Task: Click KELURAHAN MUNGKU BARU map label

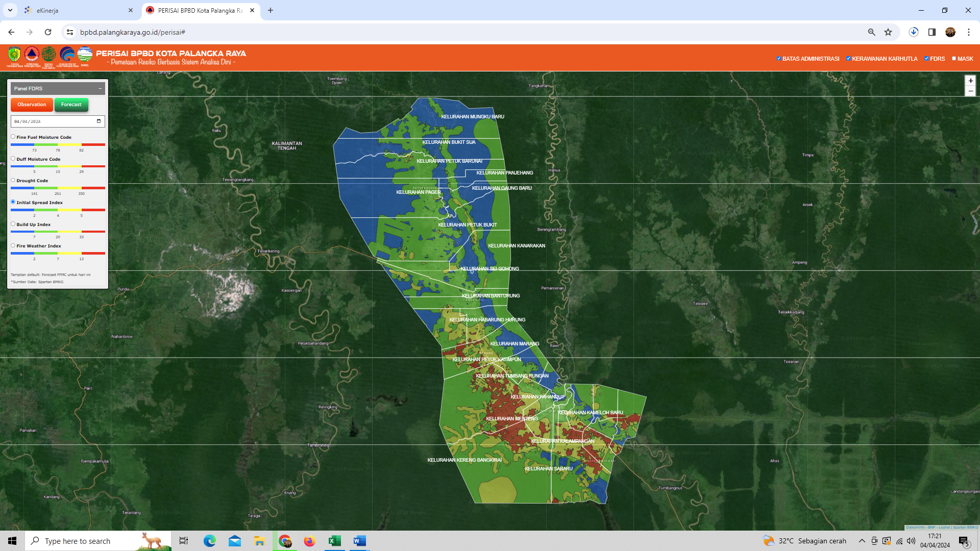Action: click(x=473, y=117)
